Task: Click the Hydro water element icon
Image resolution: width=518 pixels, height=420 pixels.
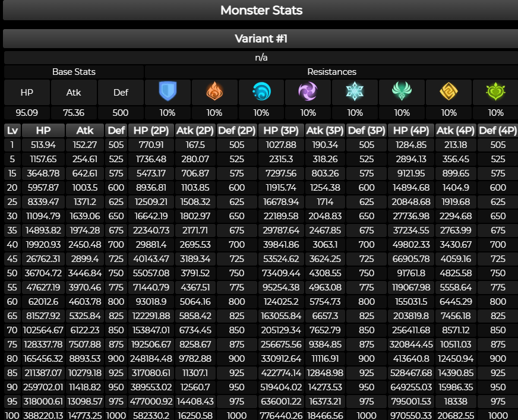Action: click(261, 91)
